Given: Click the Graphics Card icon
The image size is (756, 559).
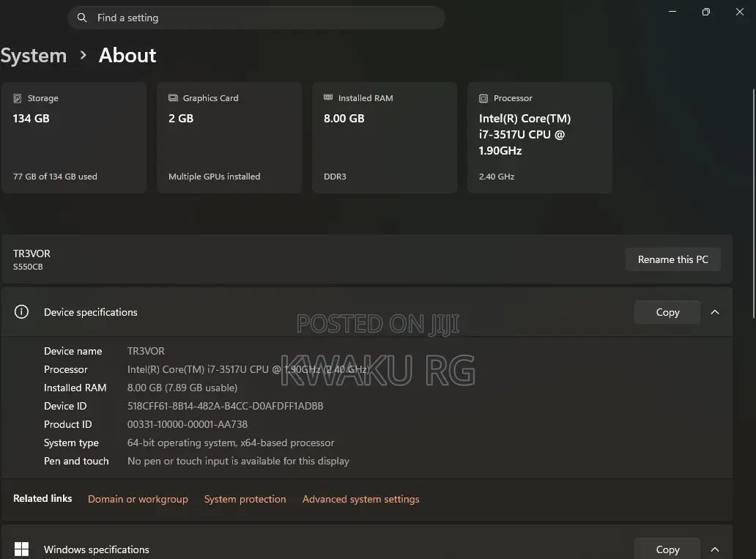Looking at the screenshot, I should coord(173,98).
